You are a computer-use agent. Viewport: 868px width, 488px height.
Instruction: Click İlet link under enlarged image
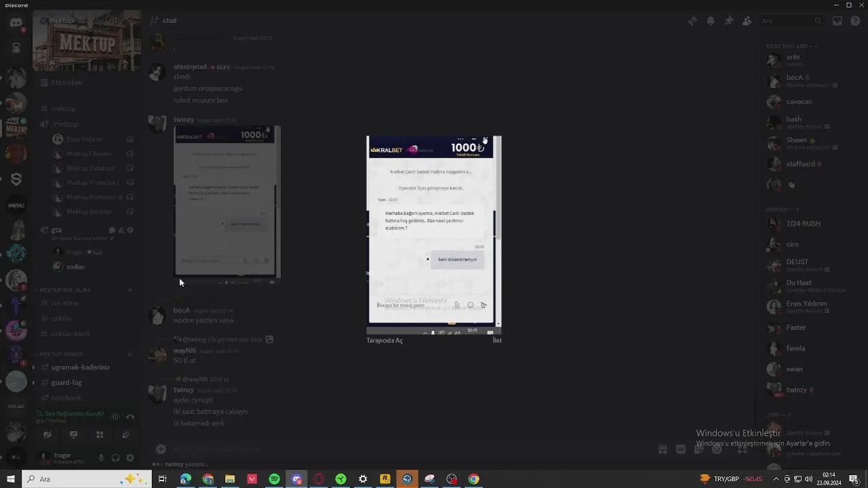497,341
